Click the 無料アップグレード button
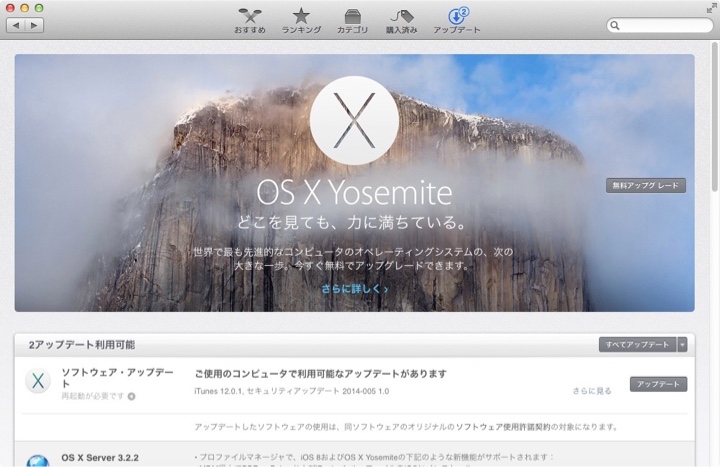Image resolution: width=720 pixels, height=467 pixels. coord(646,186)
